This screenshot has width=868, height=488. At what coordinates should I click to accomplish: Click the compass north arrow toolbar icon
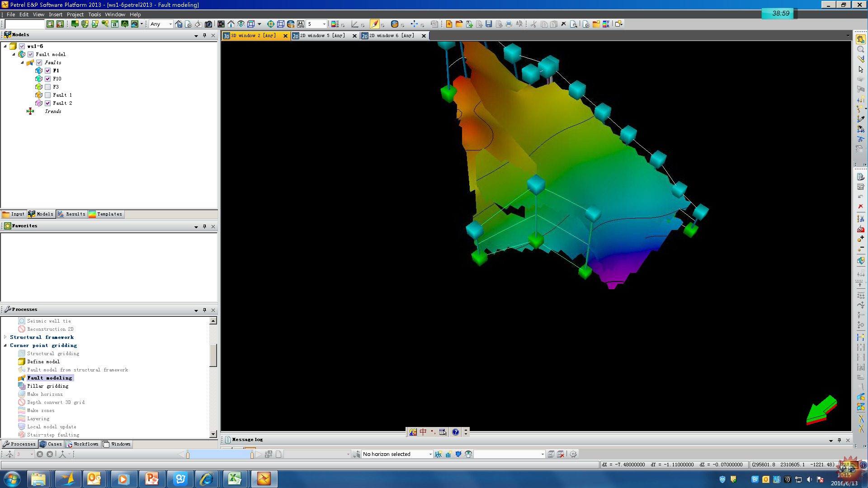tap(375, 24)
